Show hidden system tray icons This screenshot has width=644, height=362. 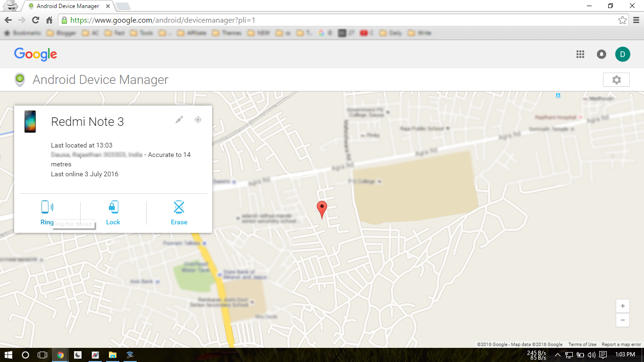click(x=557, y=355)
